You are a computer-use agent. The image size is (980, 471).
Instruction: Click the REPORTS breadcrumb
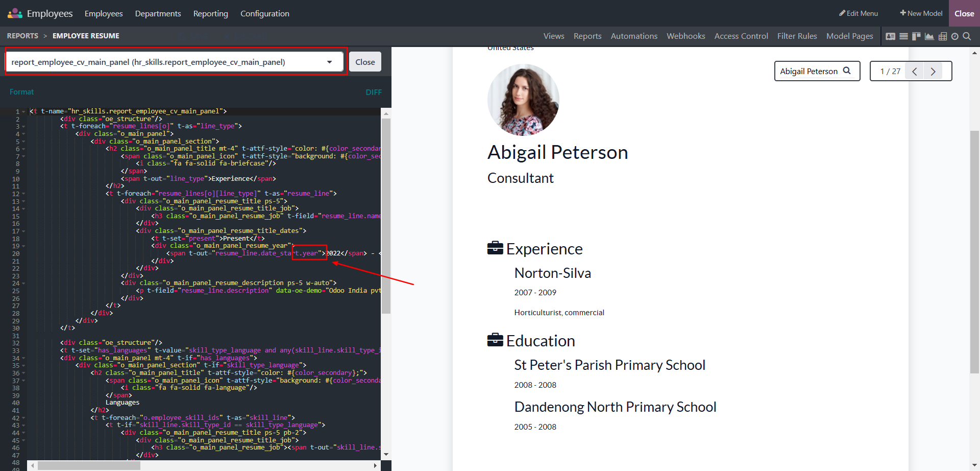coord(22,36)
